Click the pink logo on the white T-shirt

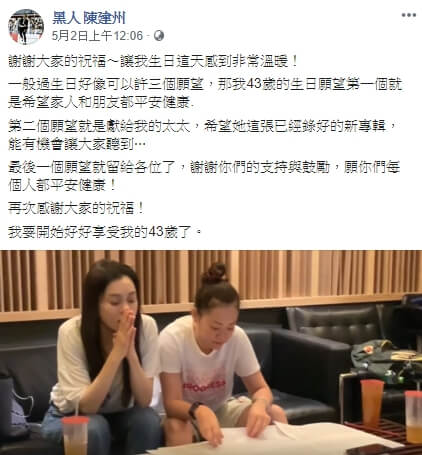tap(204, 384)
